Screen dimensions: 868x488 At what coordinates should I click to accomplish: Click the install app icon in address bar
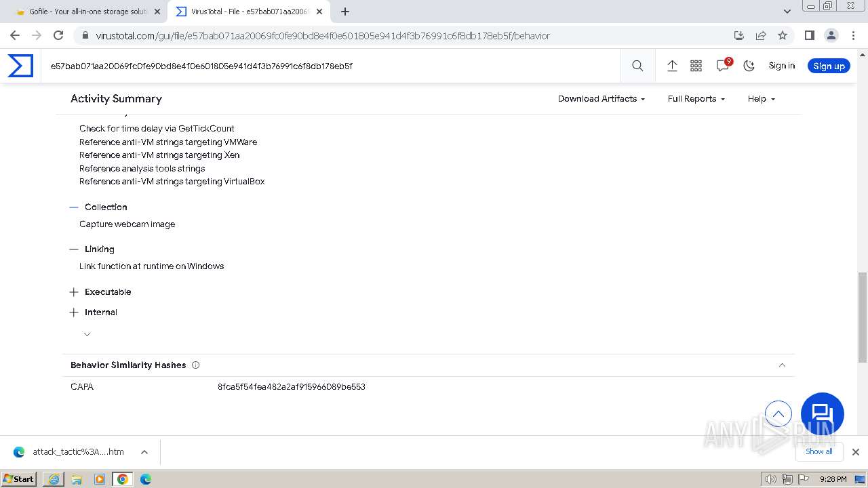coord(739,35)
